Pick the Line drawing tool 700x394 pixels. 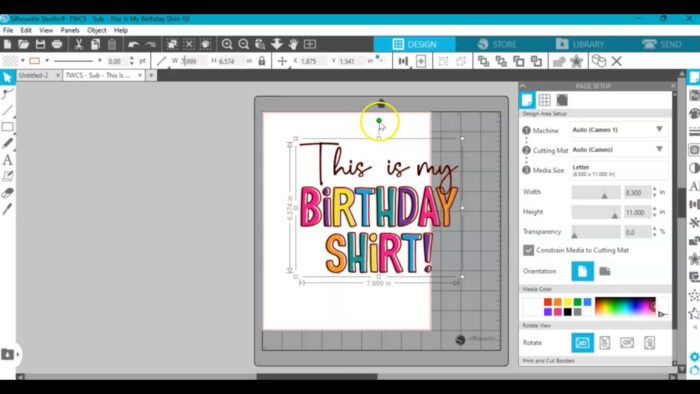8,110
